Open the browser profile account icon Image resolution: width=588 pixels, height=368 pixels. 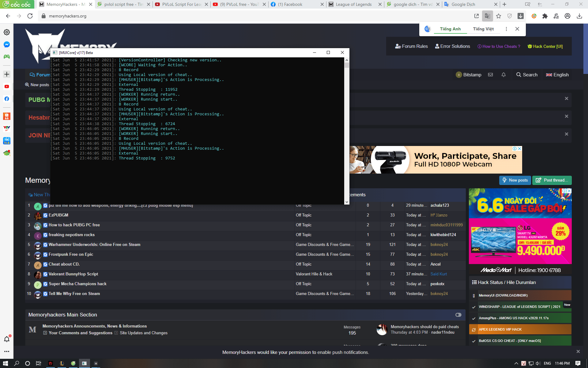(x=567, y=16)
